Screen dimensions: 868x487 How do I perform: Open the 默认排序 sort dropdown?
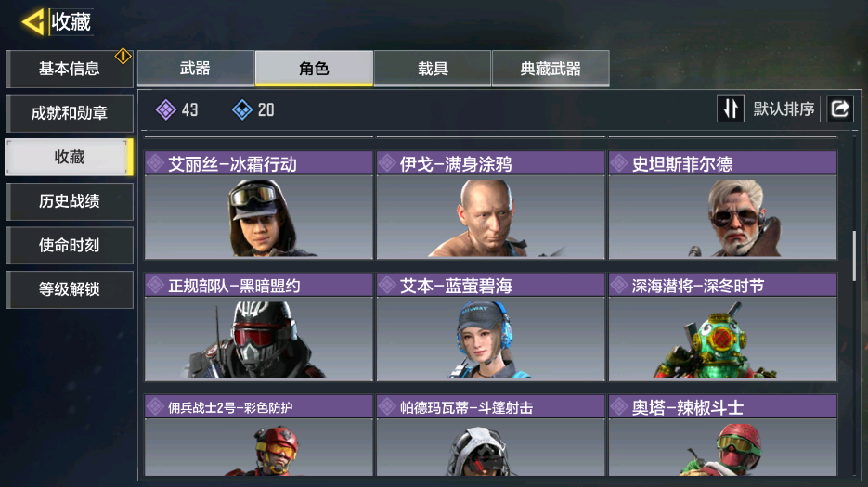784,109
